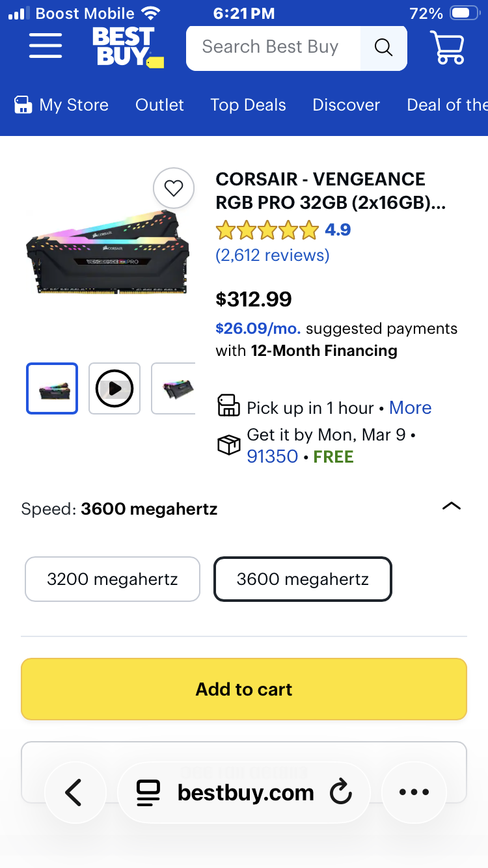Open the My Store tab
Screen dimensions: 488x868
click(x=62, y=105)
